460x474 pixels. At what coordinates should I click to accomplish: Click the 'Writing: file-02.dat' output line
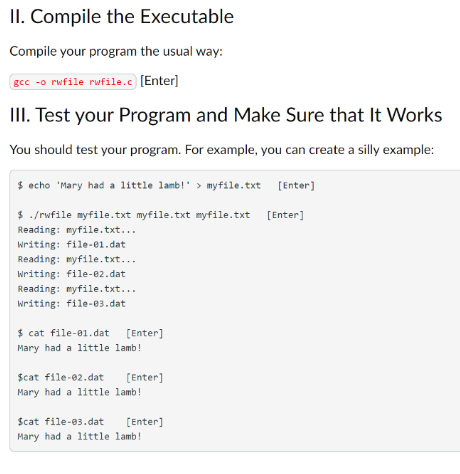point(72,274)
